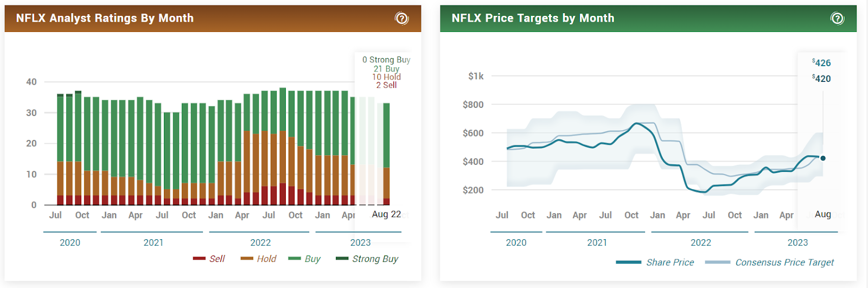Click the '2 Sell' tooltip value
The height and width of the screenshot is (288, 868).
[x=386, y=85]
